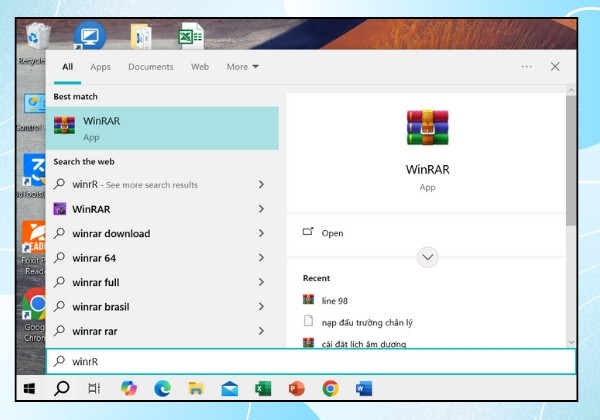Click the preview pane vertical scrollbar thumb
The image size is (600, 420).
[571, 161]
